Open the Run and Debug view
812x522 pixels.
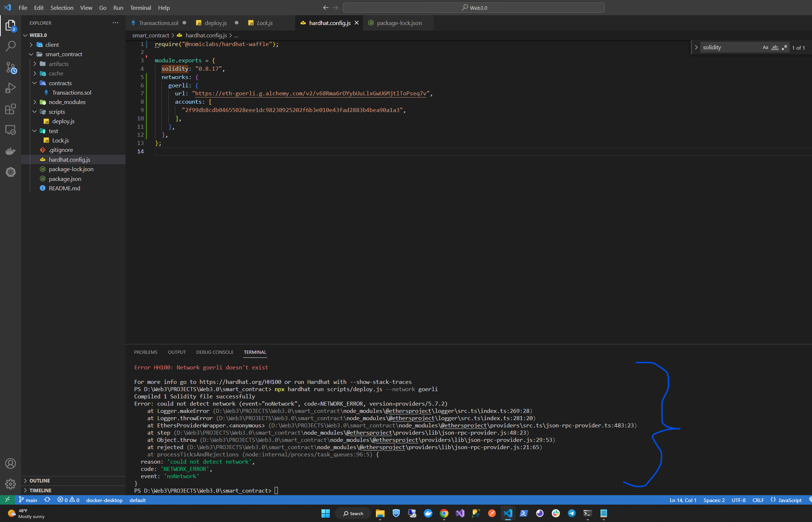click(x=11, y=88)
